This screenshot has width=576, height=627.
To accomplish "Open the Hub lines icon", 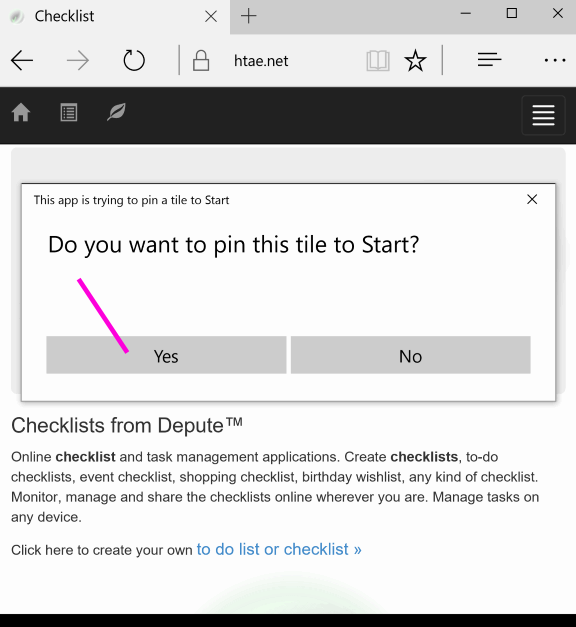I will point(489,60).
